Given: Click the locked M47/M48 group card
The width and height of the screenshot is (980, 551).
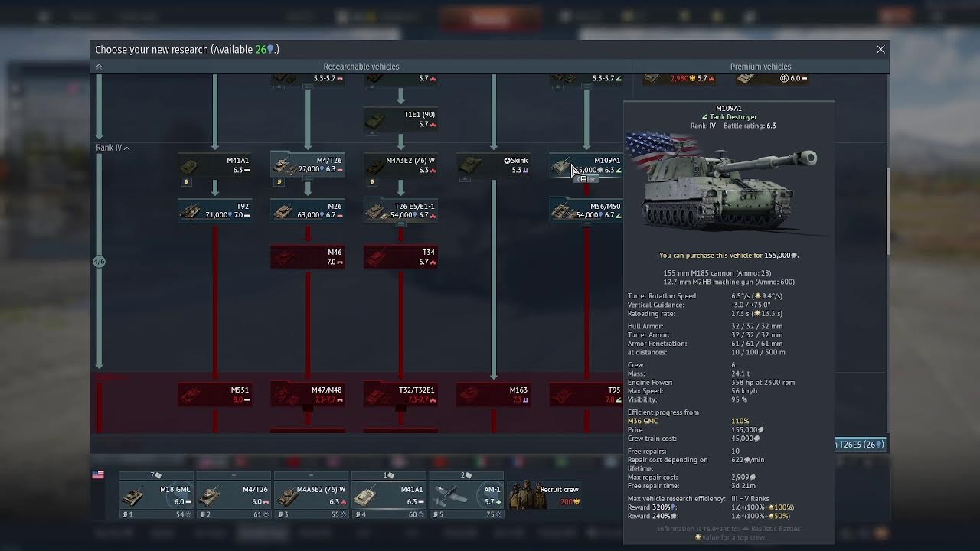Looking at the screenshot, I should click(x=308, y=395).
